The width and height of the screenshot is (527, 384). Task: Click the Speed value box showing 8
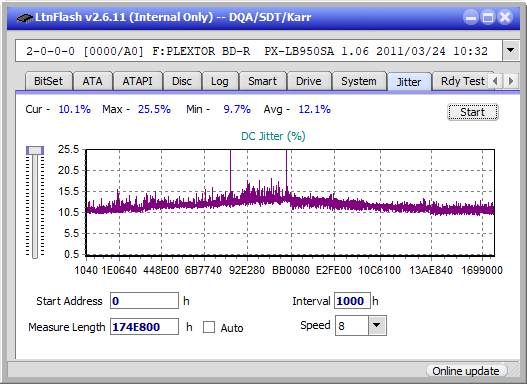352,326
